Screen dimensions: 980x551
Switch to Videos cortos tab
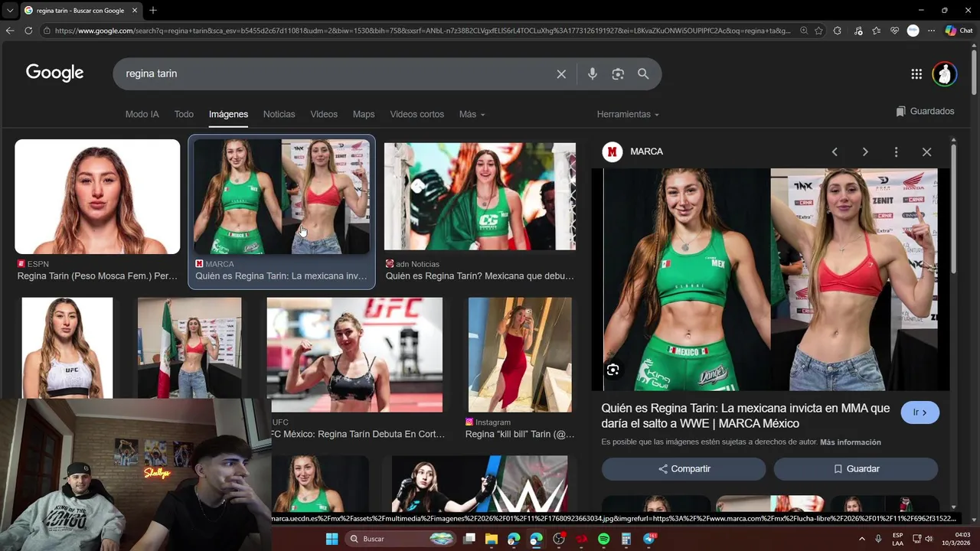pos(416,114)
